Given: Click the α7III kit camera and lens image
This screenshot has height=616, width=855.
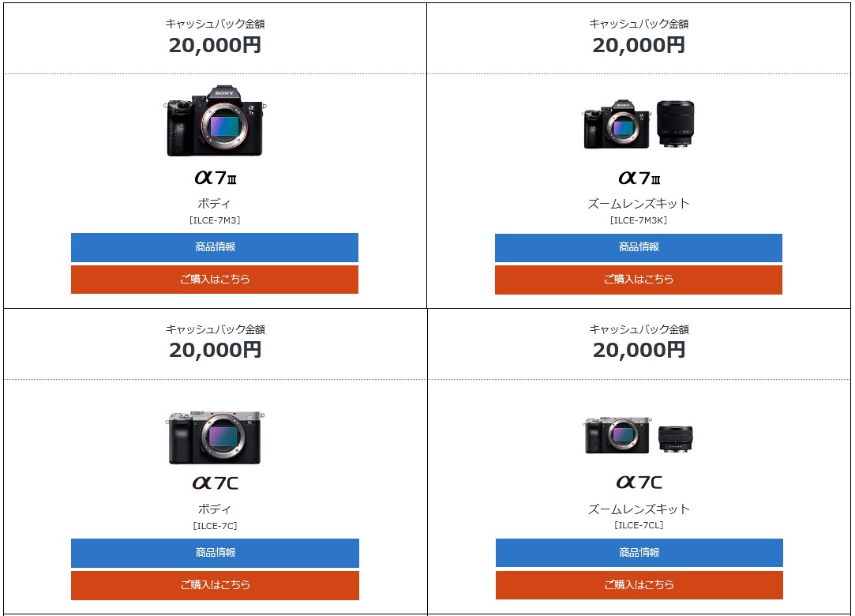Looking at the screenshot, I should pos(639,124).
